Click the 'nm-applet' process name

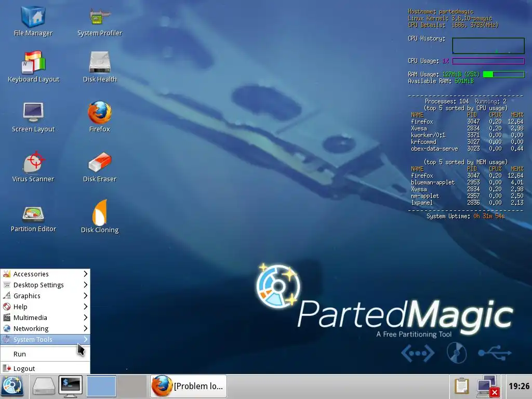[425, 196]
